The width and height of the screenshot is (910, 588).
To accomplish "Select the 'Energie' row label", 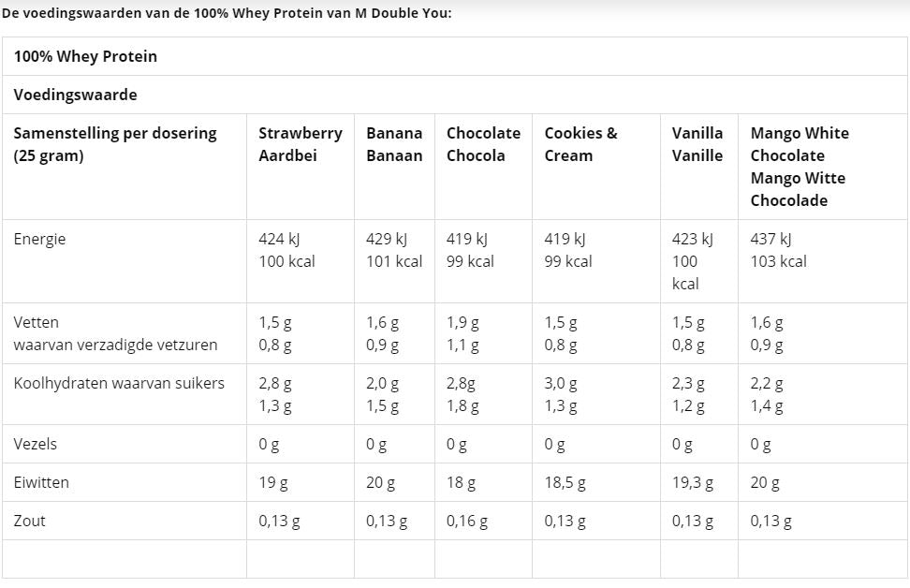I will click(40, 239).
